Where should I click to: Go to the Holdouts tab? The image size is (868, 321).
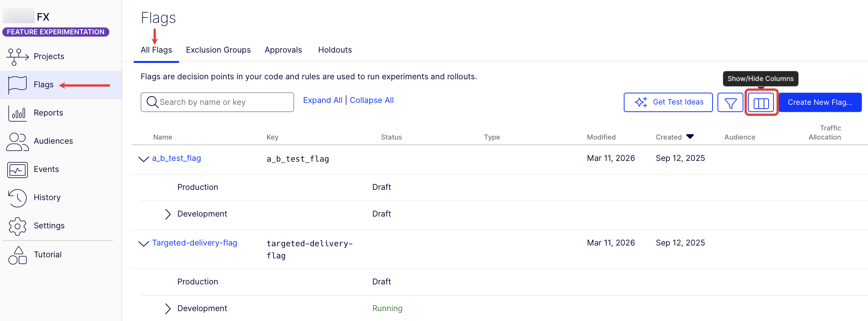pos(335,50)
